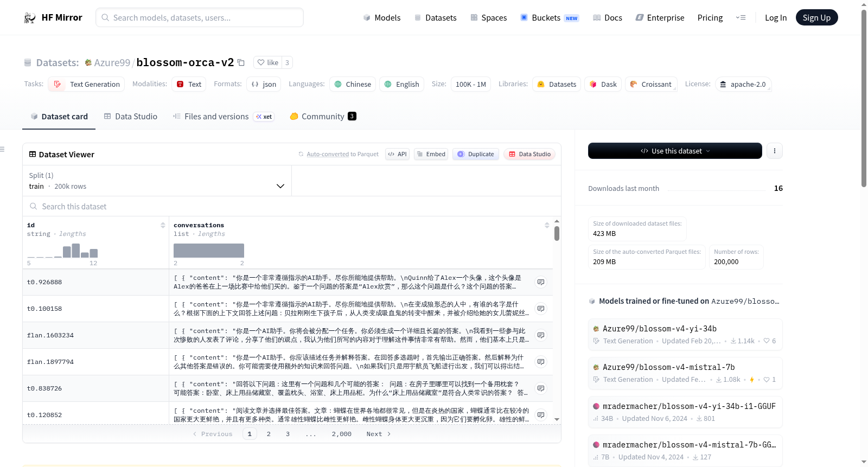Sort by the id column
This screenshot has width=868, height=467.
163,225
